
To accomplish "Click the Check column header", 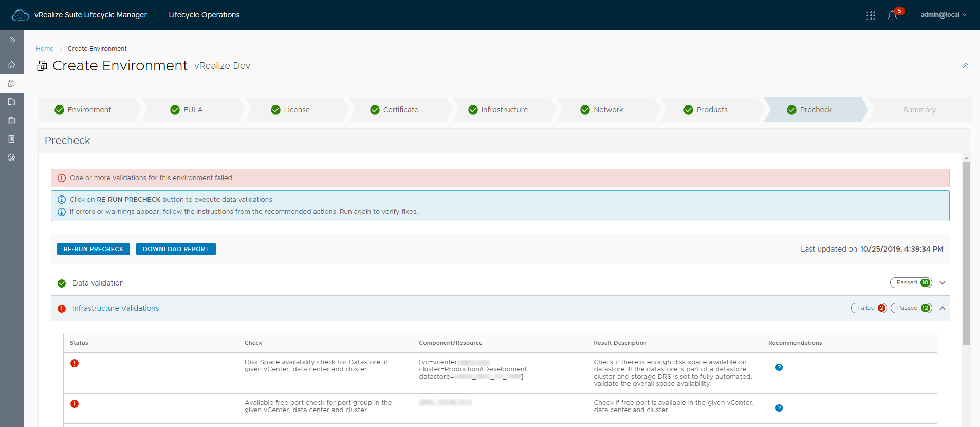I will (253, 343).
